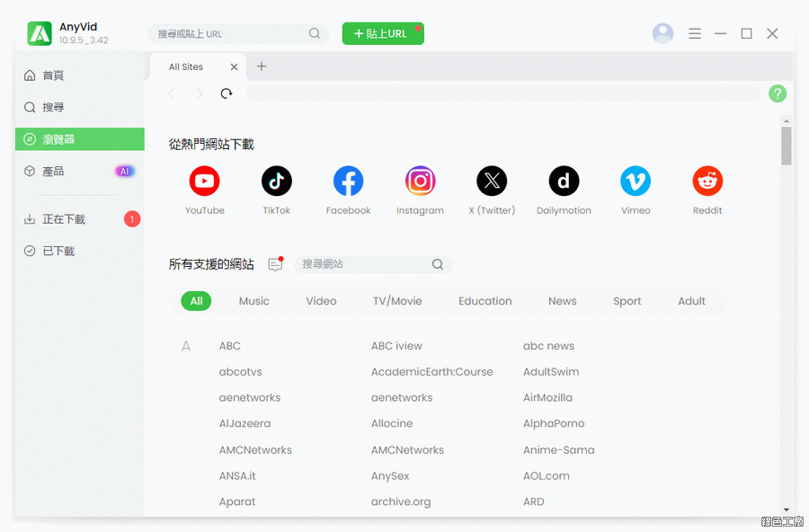Screen dimensions: 809x532
Task: Select the Education category filter
Action: point(485,301)
